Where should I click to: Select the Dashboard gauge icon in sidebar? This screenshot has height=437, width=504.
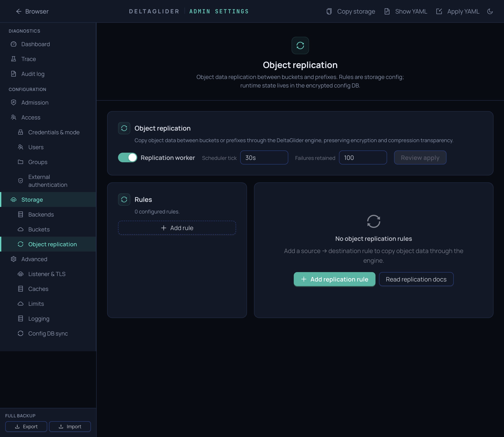pos(14,44)
